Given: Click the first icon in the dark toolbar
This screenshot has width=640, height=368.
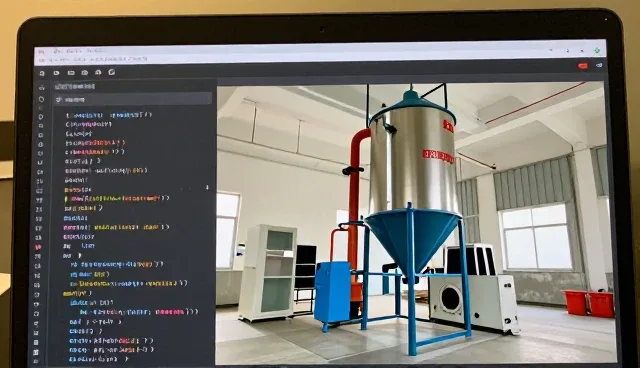Looking at the screenshot, I should (x=42, y=73).
